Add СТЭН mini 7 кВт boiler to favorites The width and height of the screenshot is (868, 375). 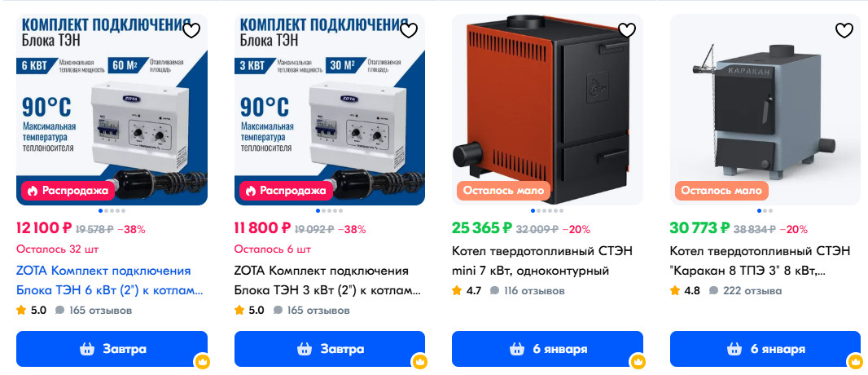click(627, 30)
